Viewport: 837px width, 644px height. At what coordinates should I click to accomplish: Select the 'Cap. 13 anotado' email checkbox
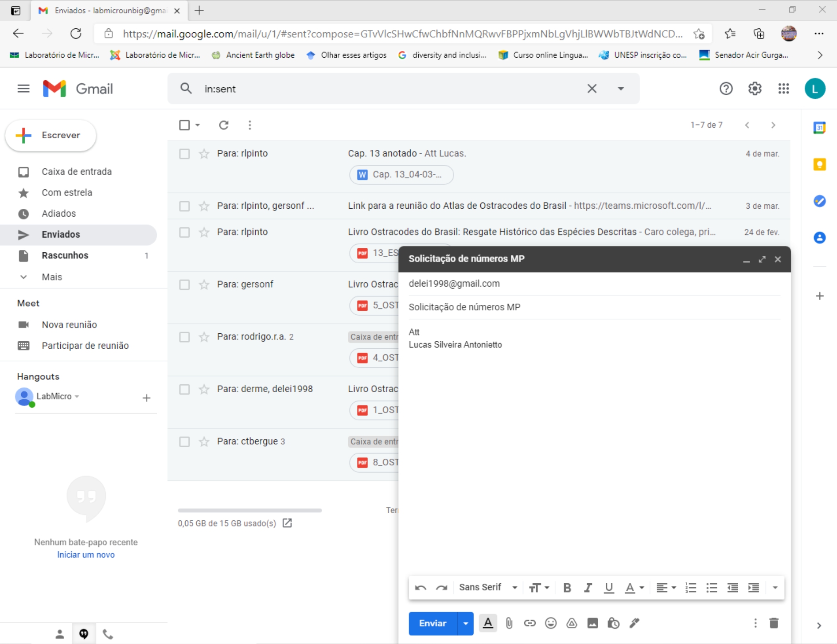tap(184, 154)
